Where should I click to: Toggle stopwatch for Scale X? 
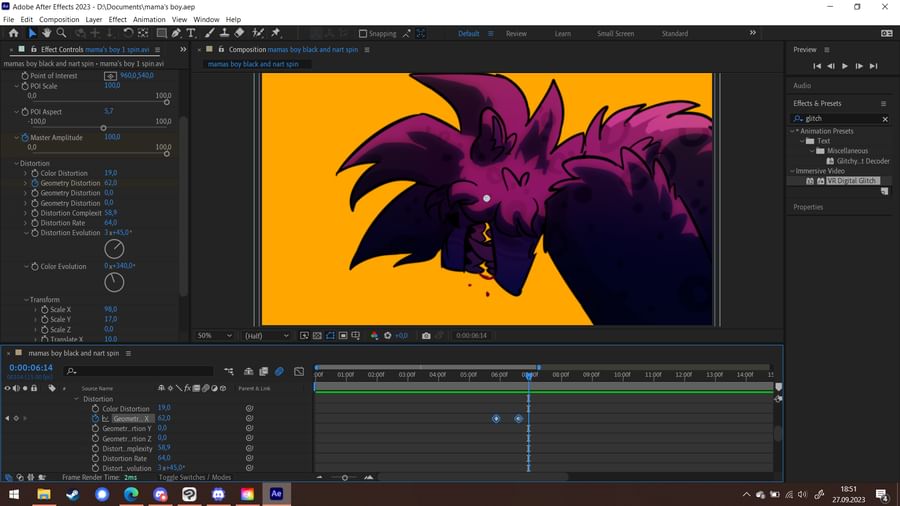(45, 310)
